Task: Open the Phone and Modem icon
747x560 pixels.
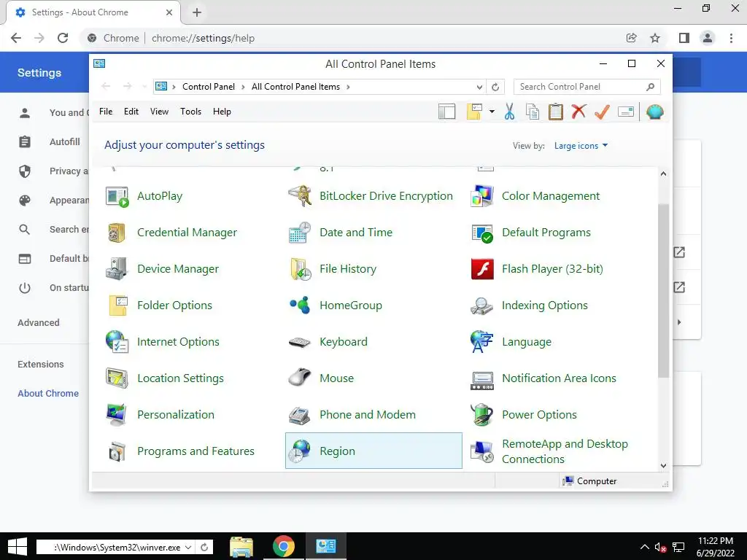Action: (300, 415)
